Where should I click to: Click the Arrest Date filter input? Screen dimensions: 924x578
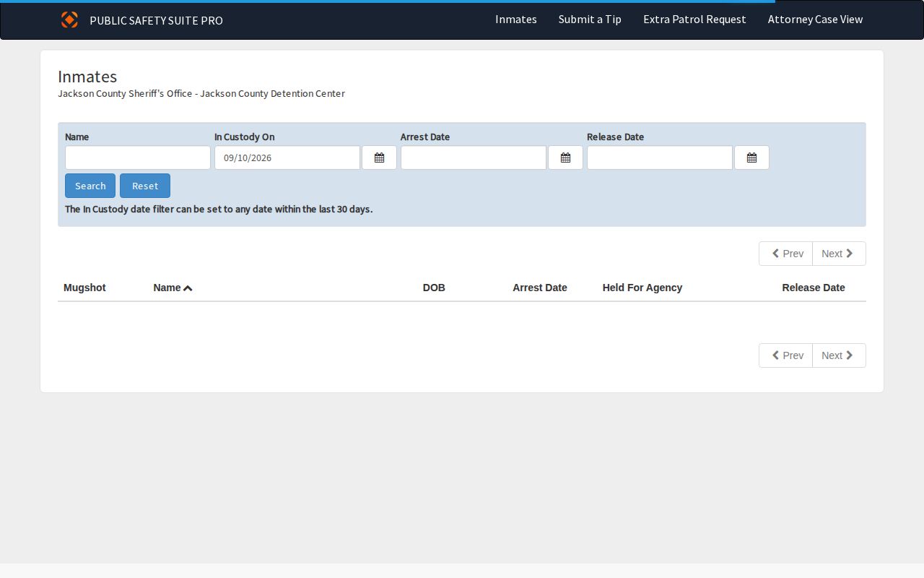(x=474, y=158)
